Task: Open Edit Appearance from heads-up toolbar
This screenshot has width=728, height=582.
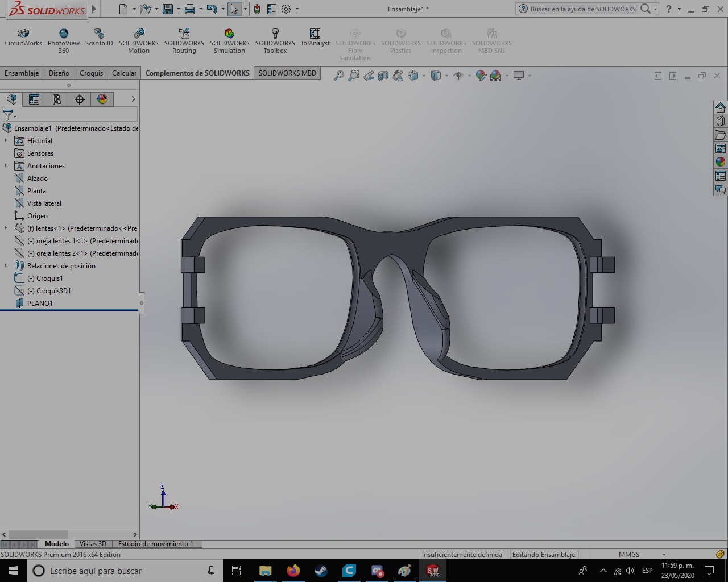Action: click(x=481, y=76)
